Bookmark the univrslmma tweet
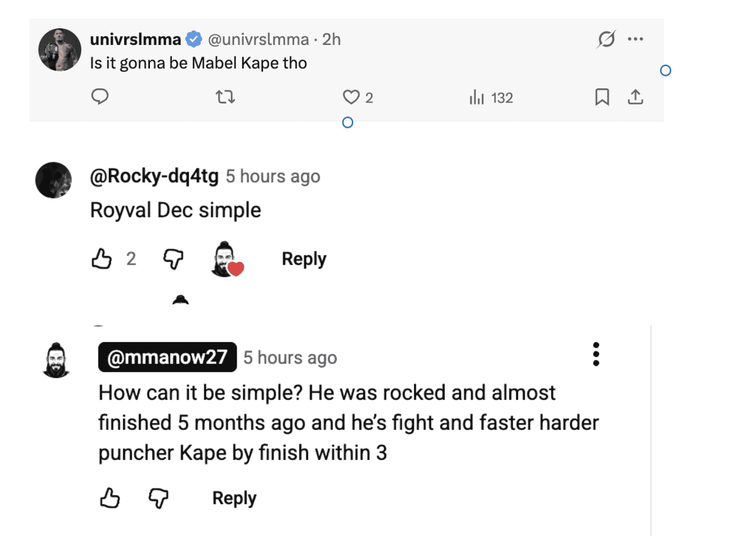The width and height of the screenshot is (756, 536). 602,97
